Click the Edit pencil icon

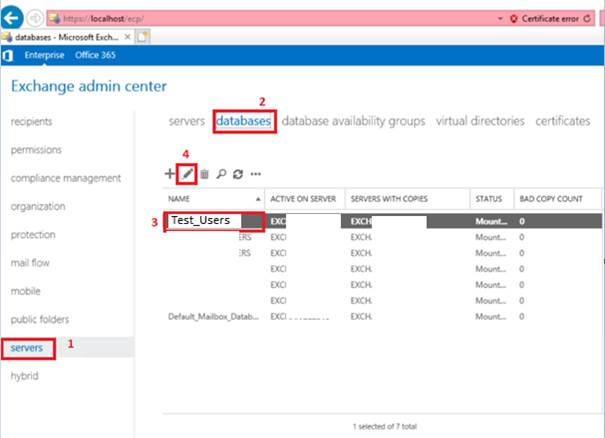(187, 173)
